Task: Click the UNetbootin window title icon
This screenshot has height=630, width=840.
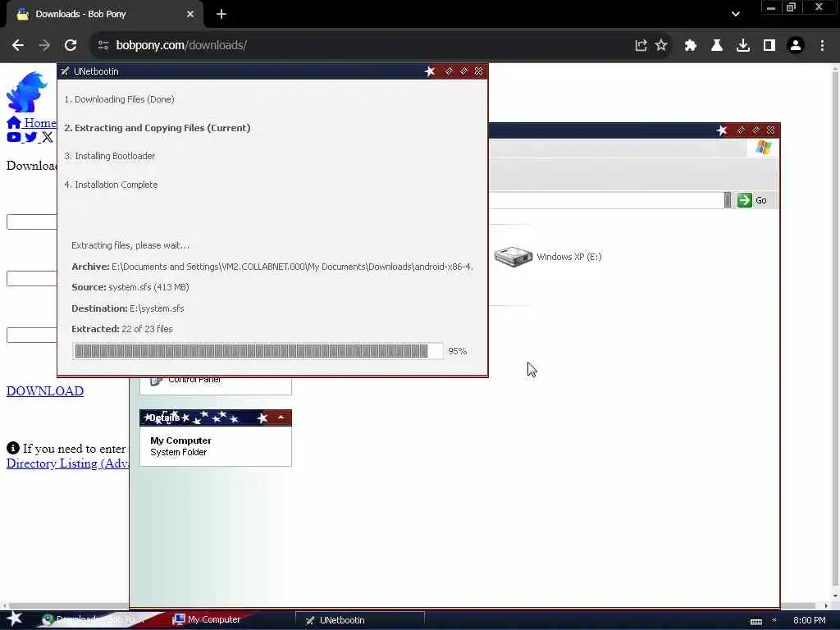Action: (65, 71)
